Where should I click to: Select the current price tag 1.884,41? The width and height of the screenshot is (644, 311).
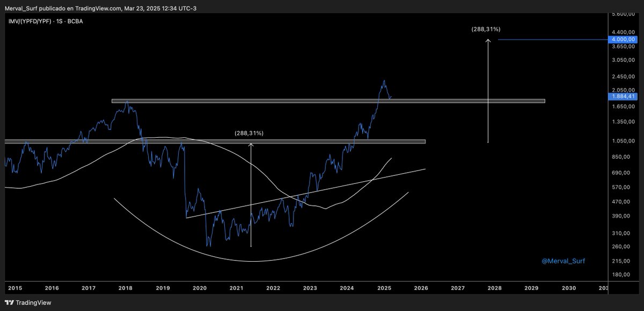[x=623, y=97]
